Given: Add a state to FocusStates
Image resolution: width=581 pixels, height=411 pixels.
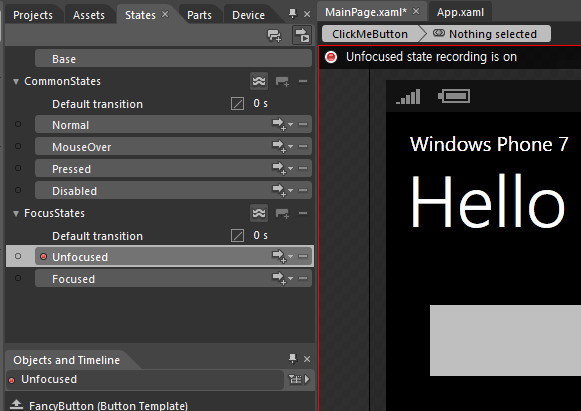Looking at the screenshot, I should (x=282, y=213).
